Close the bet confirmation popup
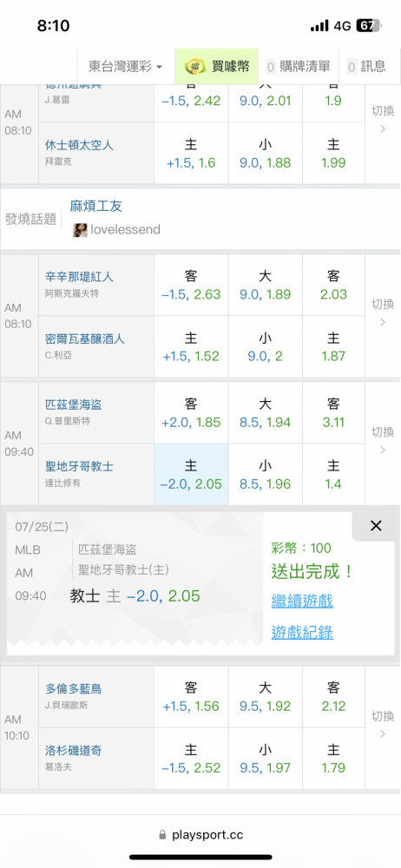Viewport: 401px width, 868px height. [376, 526]
